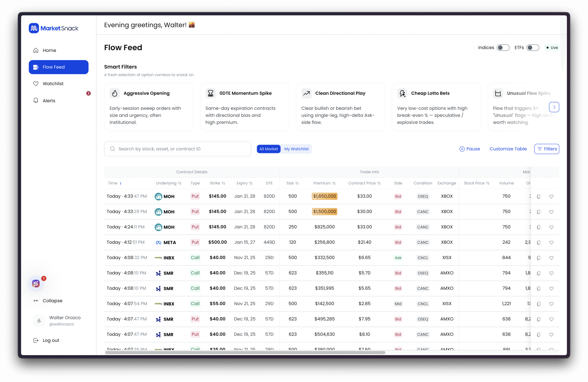Screen dimensions: 588x382
Task: Click copy icon on META row
Action: tap(539, 242)
